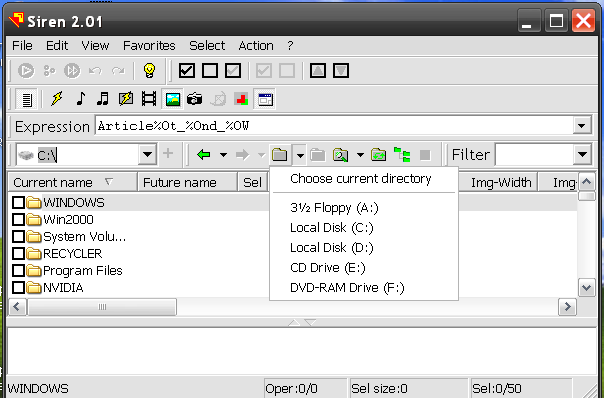Choose Local Disk (D:) from menu
Screen dimensions: 604x398
[332, 248]
